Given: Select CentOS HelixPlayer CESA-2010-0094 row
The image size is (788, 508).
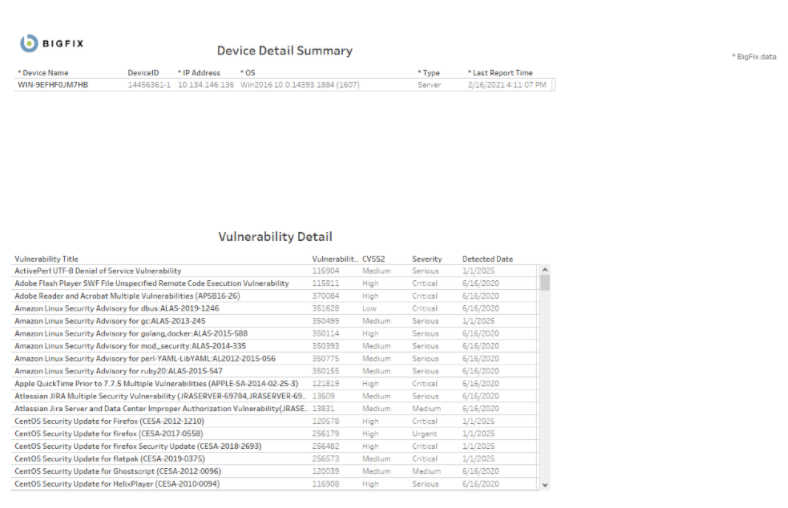Looking at the screenshot, I should 274,484.
